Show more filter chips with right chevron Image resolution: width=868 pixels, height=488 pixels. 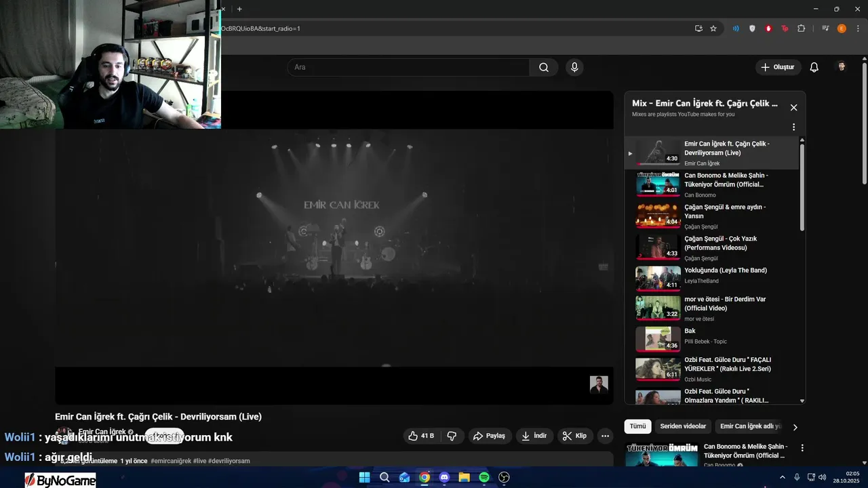click(x=795, y=427)
